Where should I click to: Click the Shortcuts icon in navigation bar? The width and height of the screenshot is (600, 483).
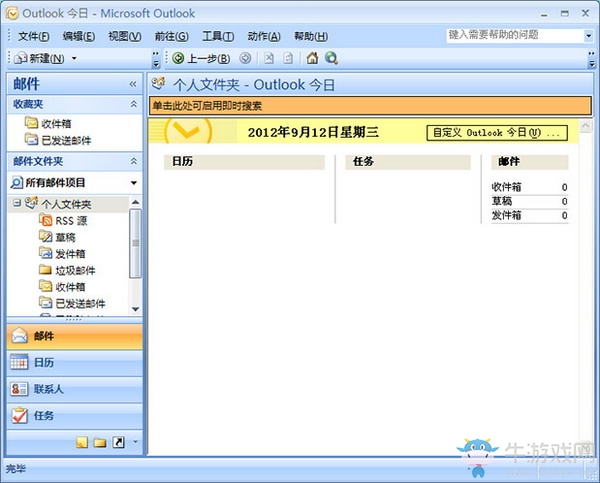[x=118, y=442]
